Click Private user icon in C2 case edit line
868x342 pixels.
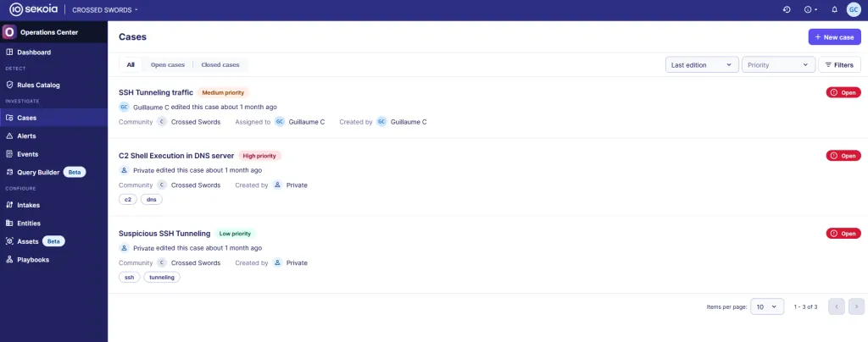(x=124, y=170)
